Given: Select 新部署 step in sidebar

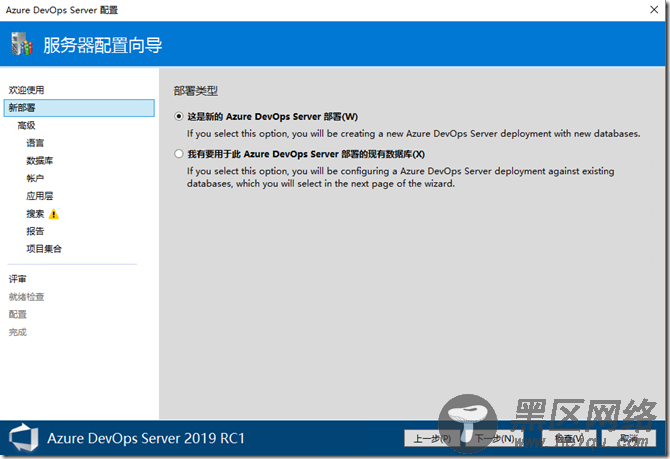Looking at the screenshot, I should pos(79,108).
